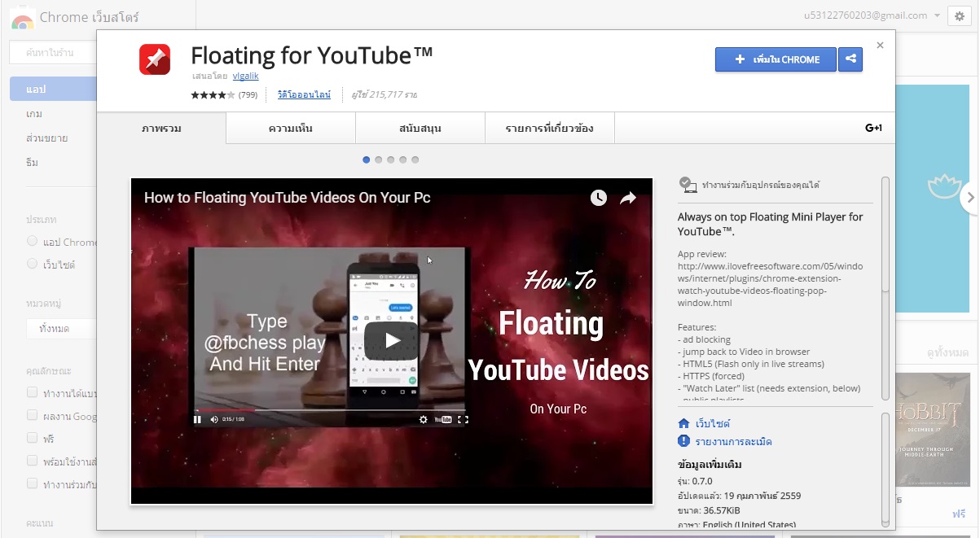The height and width of the screenshot is (538, 980).
Task: Click the share arrow icon on video
Action: [628, 198]
